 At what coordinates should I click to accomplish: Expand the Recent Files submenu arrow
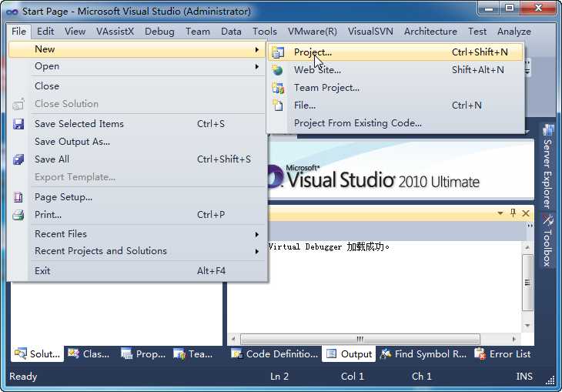257,235
